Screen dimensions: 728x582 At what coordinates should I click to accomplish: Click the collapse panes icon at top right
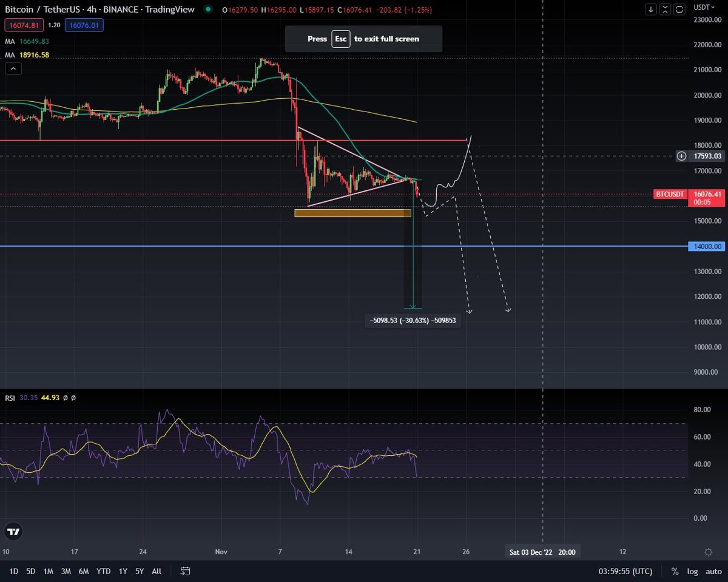click(666, 9)
